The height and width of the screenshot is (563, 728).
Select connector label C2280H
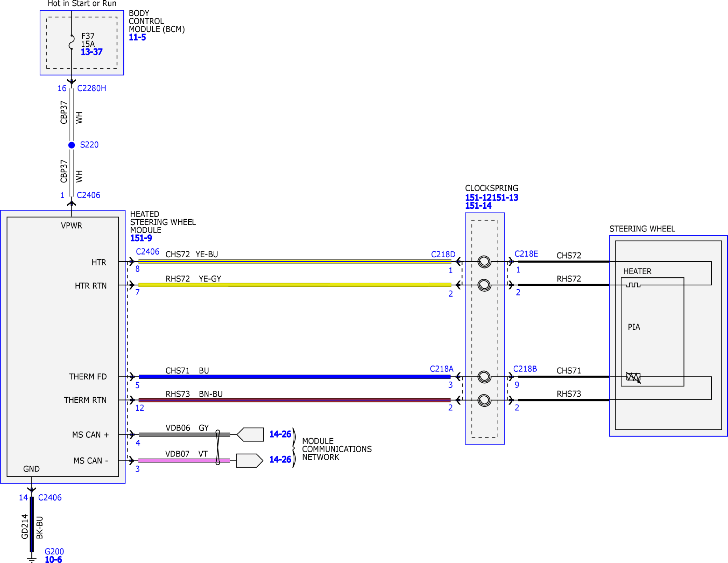click(x=92, y=88)
